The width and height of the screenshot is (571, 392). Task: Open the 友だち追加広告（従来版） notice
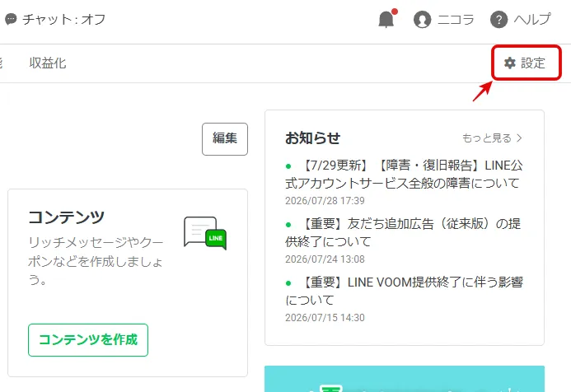point(404,232)
